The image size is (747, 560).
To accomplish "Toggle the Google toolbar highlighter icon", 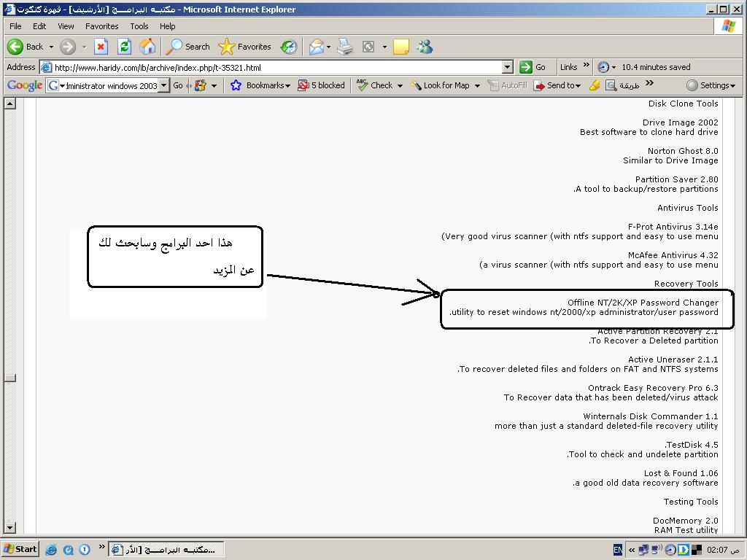I will pyautogui.click(x=595, y=85).
